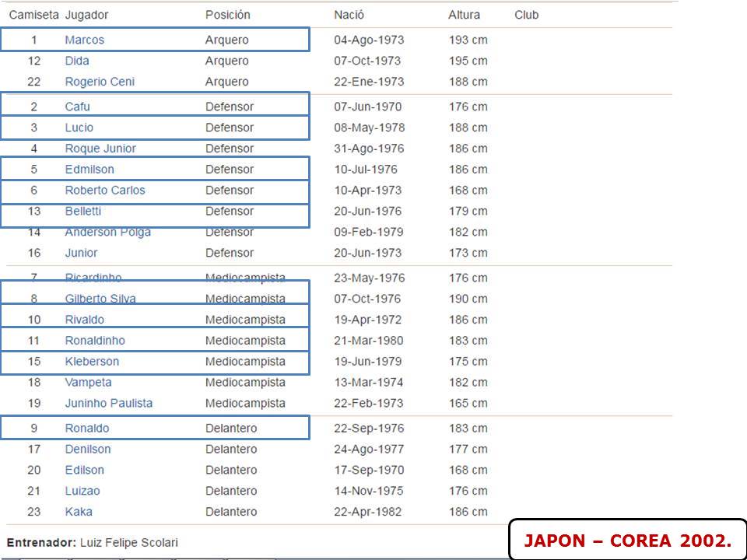
Task: Open the Cafu player link
Action: 77,107
